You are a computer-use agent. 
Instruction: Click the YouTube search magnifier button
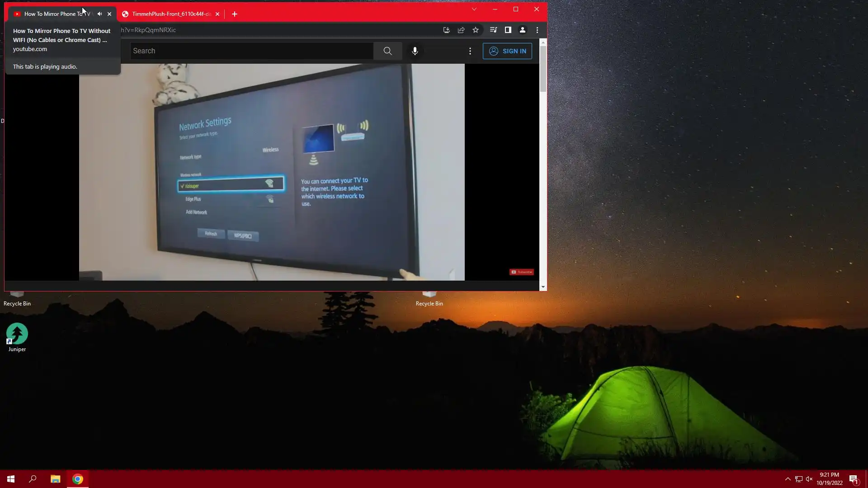click(x=387, y=51)
